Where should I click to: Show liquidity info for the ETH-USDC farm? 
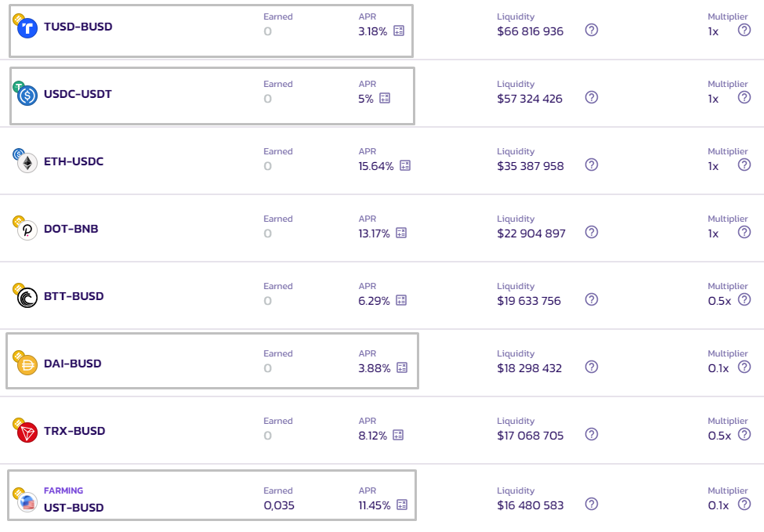592,165
